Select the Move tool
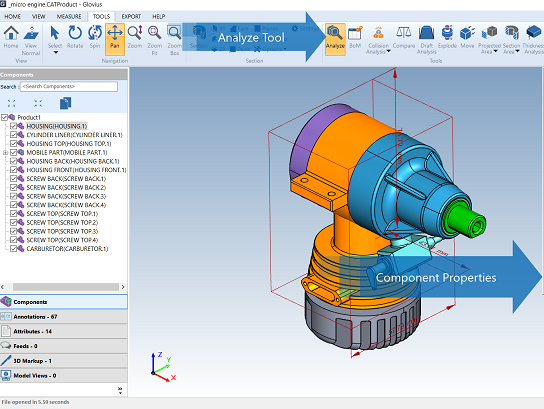The width and height of the screenshot is (544, 409). [x=467, y=37]
